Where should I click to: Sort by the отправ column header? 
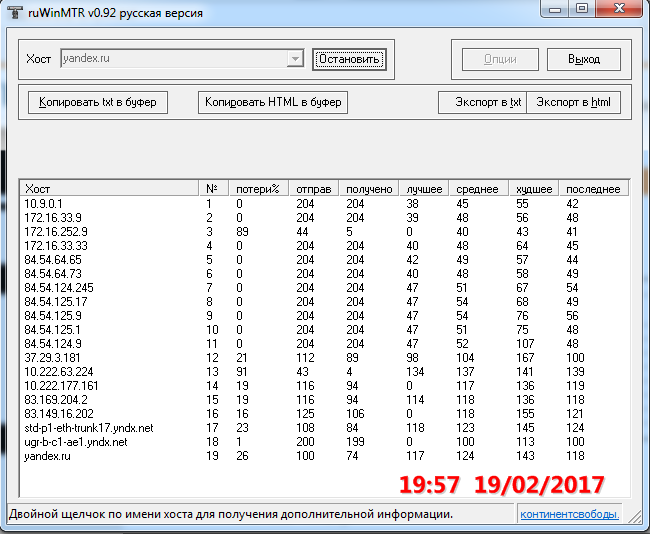[314, 189]
